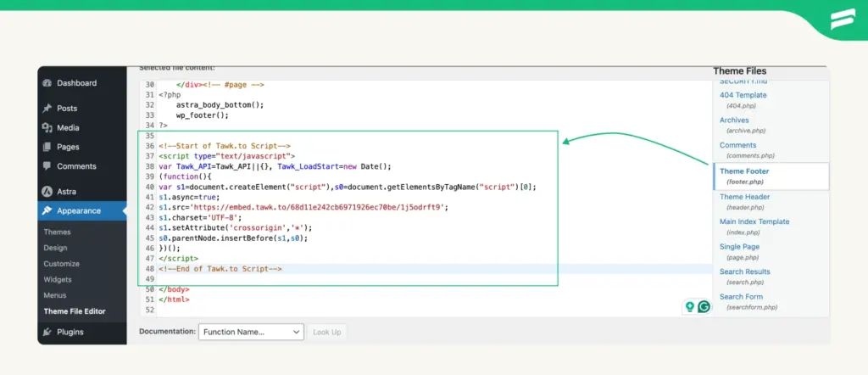Click the Comments bubble icon
This screenshot has width=868, height=375.
47,166
